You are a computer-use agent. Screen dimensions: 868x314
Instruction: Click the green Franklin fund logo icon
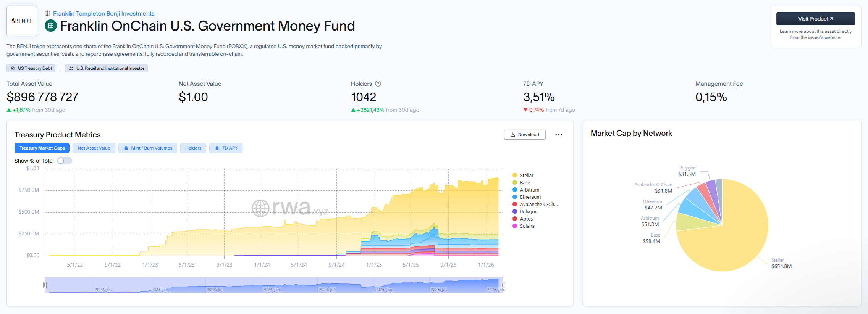click(51, 26)
